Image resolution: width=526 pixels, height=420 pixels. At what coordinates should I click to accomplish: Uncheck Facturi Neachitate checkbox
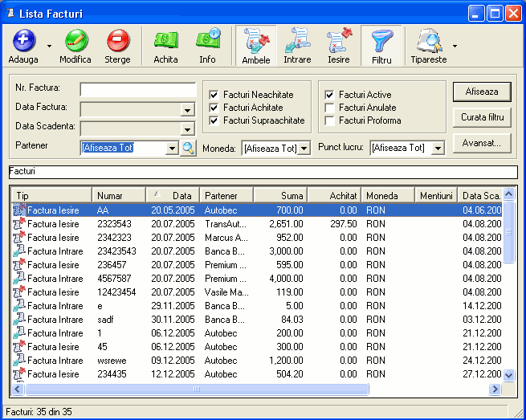coord(214,95)
